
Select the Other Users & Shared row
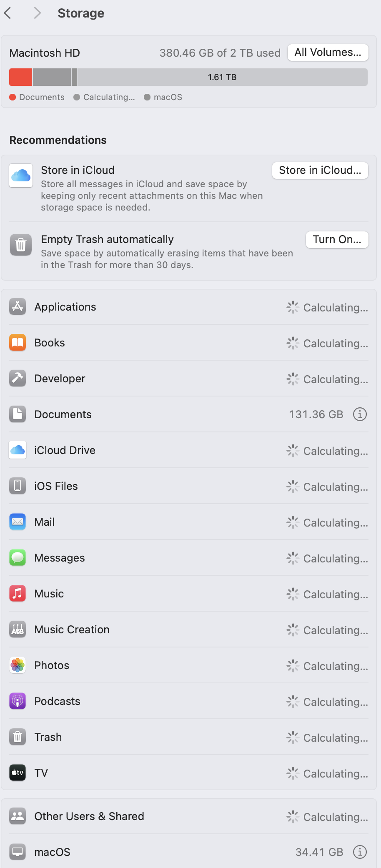point(189,816)
